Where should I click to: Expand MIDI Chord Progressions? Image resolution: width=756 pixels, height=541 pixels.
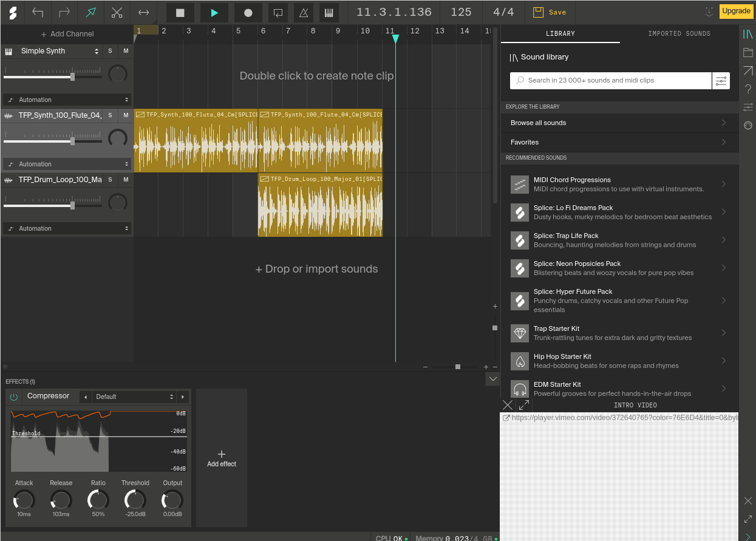724,184
